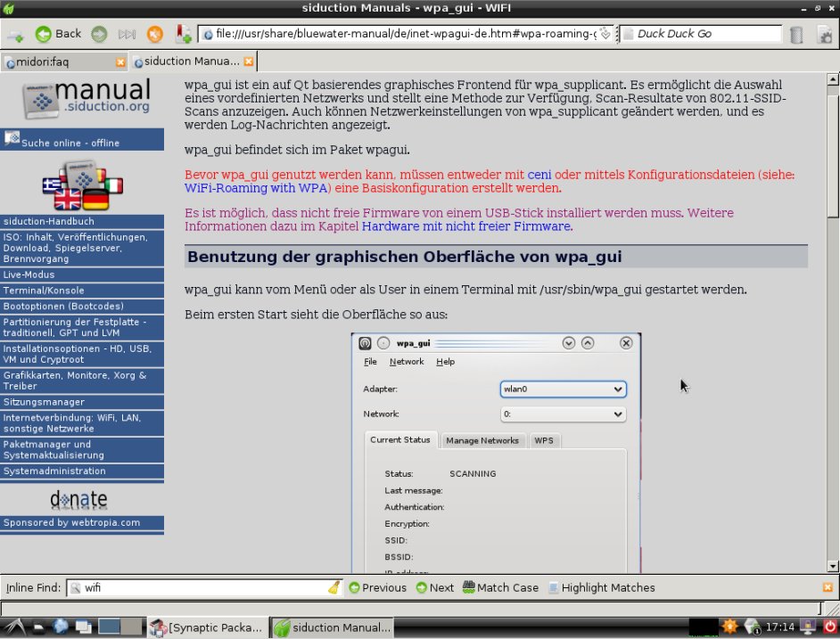
Task: Add a bookmark using the toolbar bookmark icon
Action: pos(183,34)
